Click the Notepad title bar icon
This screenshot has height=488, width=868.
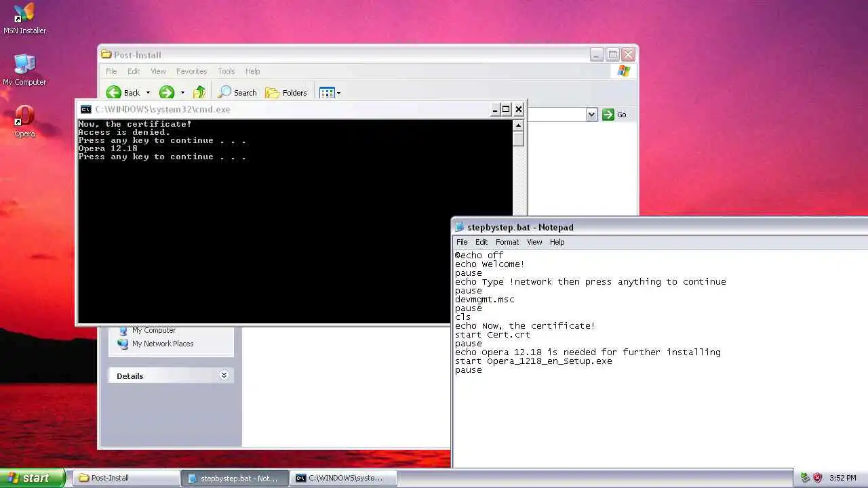coord(460,227)
